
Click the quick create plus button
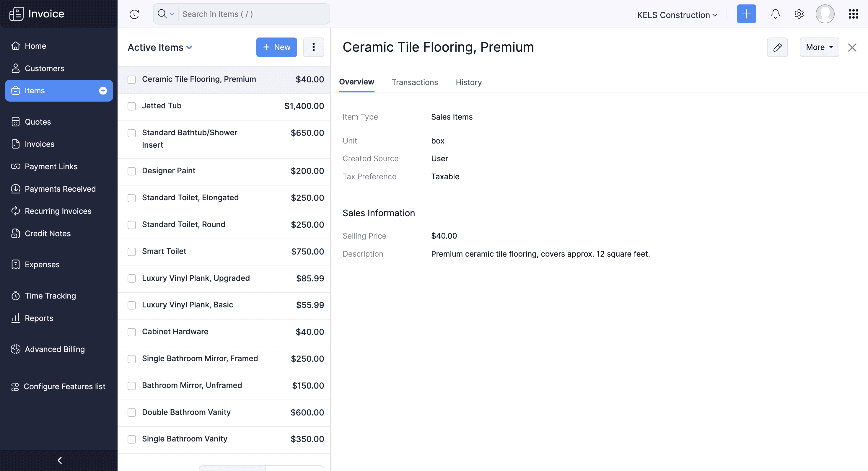coord(746,14)
